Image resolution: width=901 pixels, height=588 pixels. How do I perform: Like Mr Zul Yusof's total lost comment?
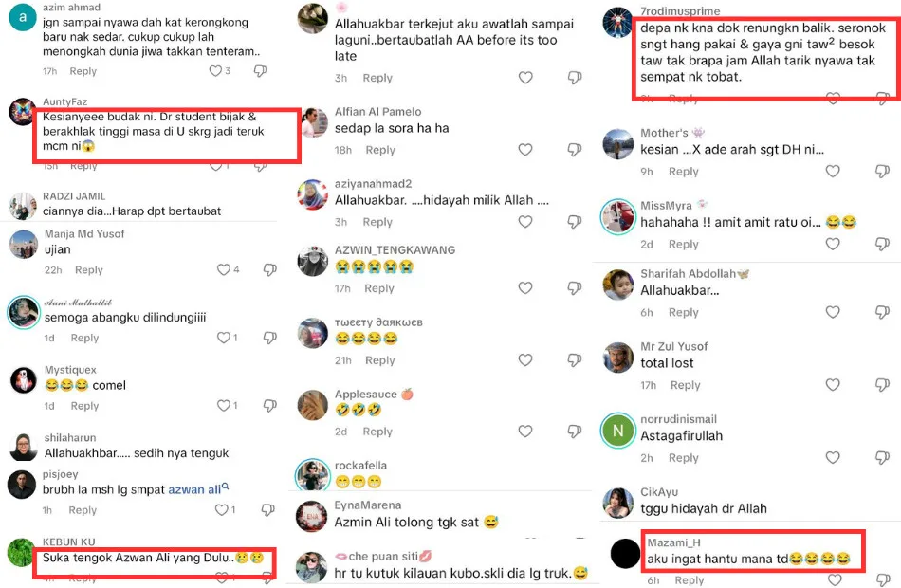coord(833,384)
